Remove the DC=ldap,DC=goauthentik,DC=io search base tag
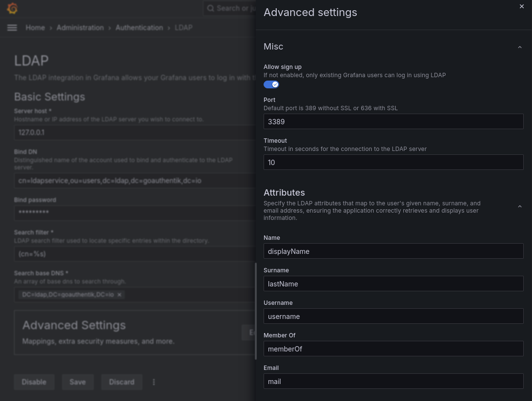 pos(119,295)
